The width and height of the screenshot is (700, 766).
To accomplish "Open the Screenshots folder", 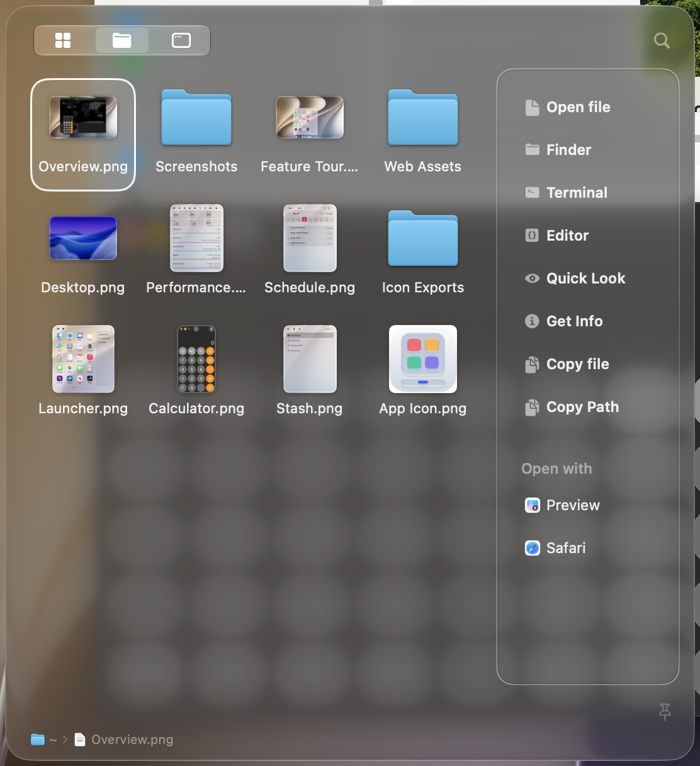I will click(196, 117).
